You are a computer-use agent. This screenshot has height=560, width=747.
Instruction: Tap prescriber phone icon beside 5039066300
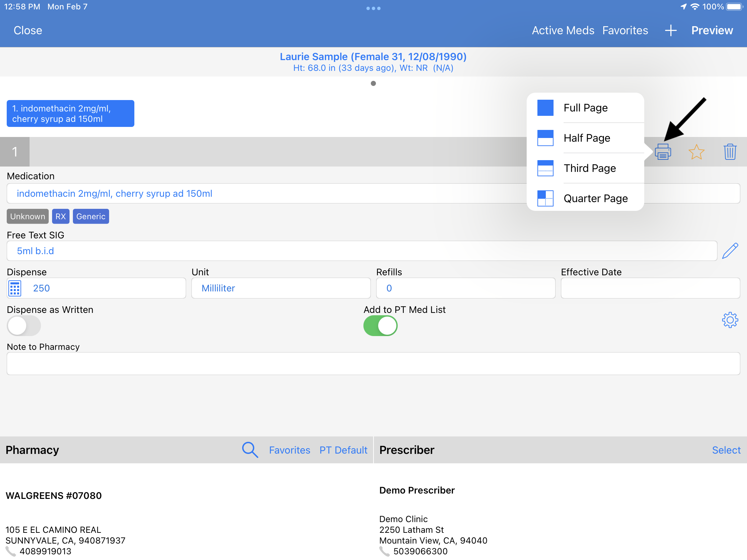point(384,551)
